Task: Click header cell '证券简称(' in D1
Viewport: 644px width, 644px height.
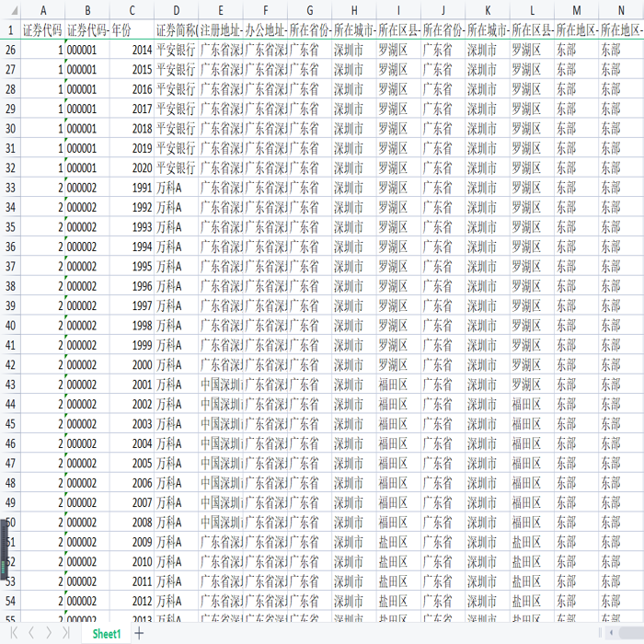Action: tap(177, 30)
